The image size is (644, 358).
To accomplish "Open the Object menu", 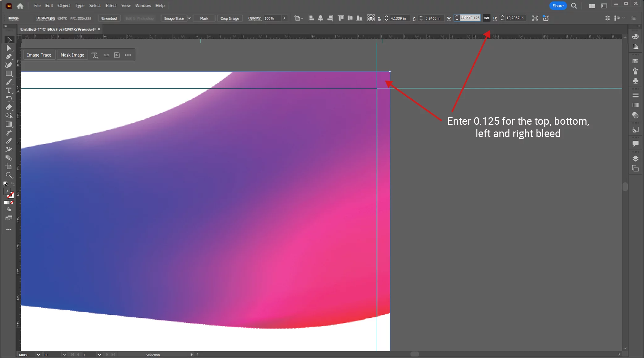I will tap(64, 6).
